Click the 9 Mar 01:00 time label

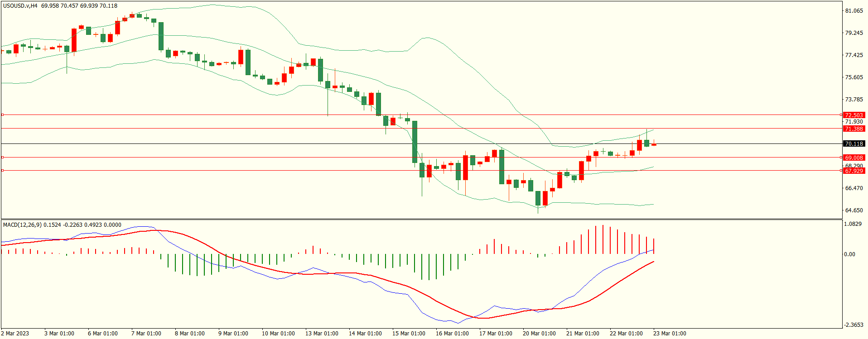pos(233,334)
